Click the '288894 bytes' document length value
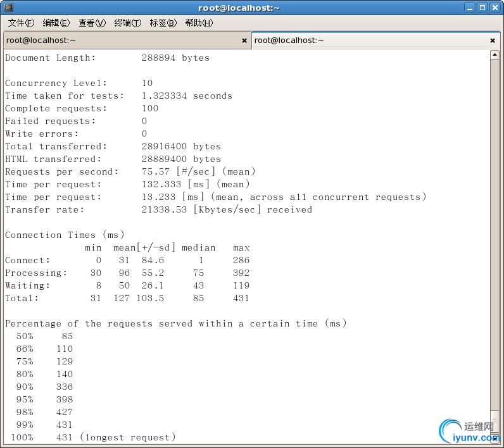The width and height of the screenshot is (504, 448). [x=175, y=58]
